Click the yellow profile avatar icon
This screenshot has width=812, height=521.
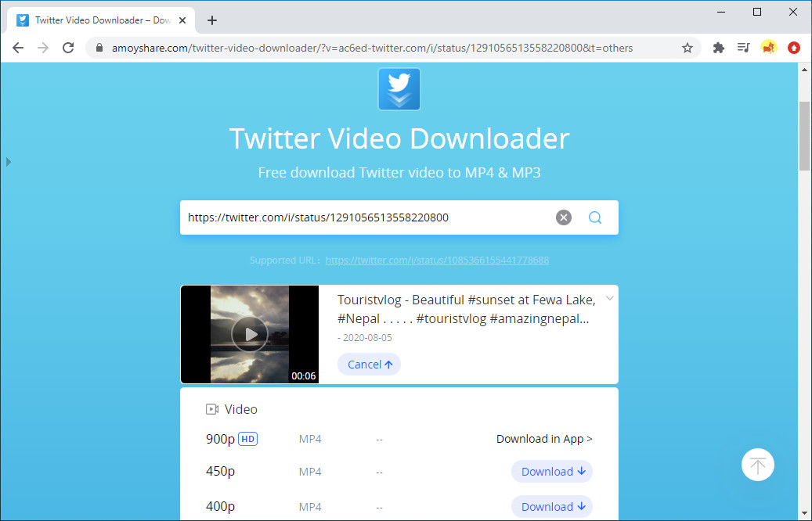click(769, 49)
